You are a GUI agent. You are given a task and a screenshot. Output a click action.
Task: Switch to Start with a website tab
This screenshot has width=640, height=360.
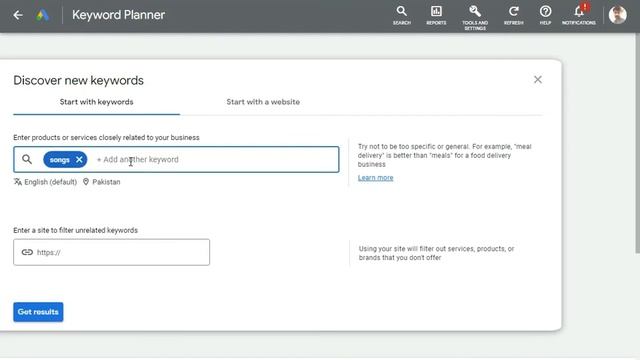(x=263, y=102)
